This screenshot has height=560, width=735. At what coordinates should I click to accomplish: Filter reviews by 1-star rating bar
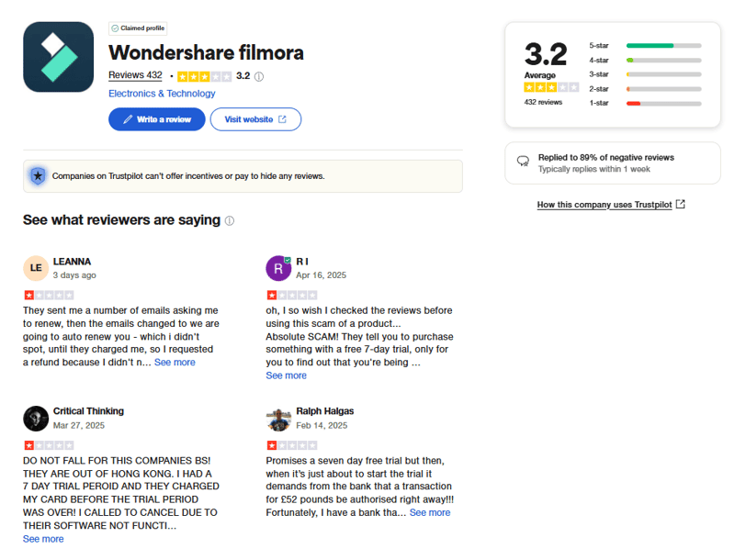tap(663, 104)
